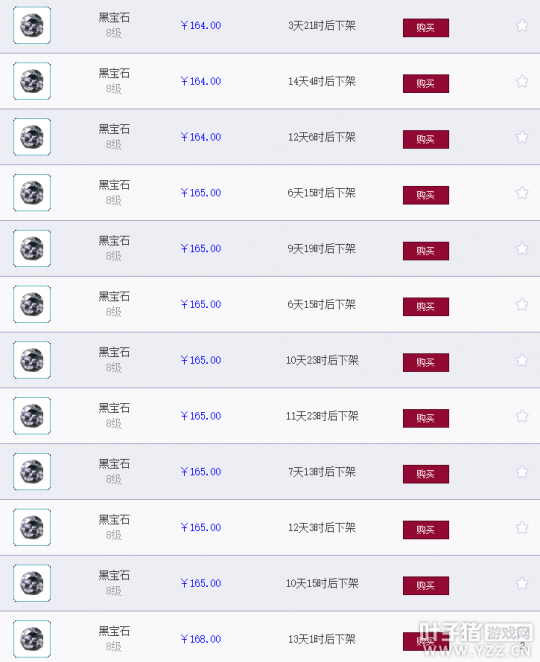Buy the black gem expiring in 10天15时
Screen dimensions: 540x662
tap(426, 586)
